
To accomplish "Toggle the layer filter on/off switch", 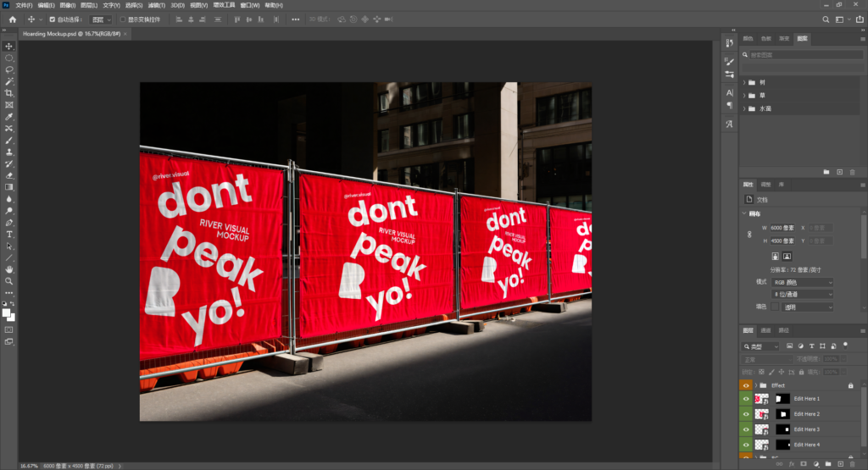I will click(845, 345).
